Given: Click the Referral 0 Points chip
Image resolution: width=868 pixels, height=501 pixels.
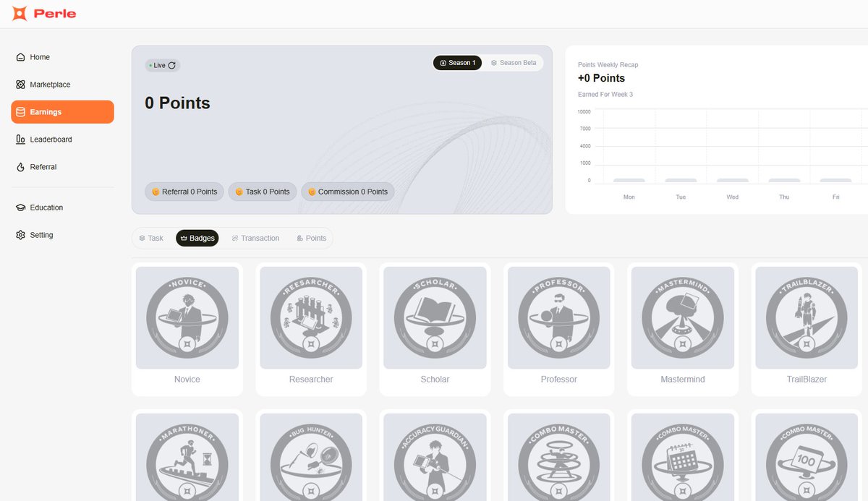Looking at the screenshot, I should click(184, 192).
